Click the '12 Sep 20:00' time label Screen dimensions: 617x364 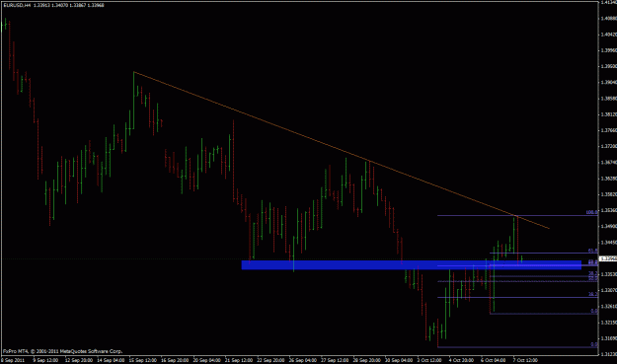pyautogui.click(x=79, y=360)
